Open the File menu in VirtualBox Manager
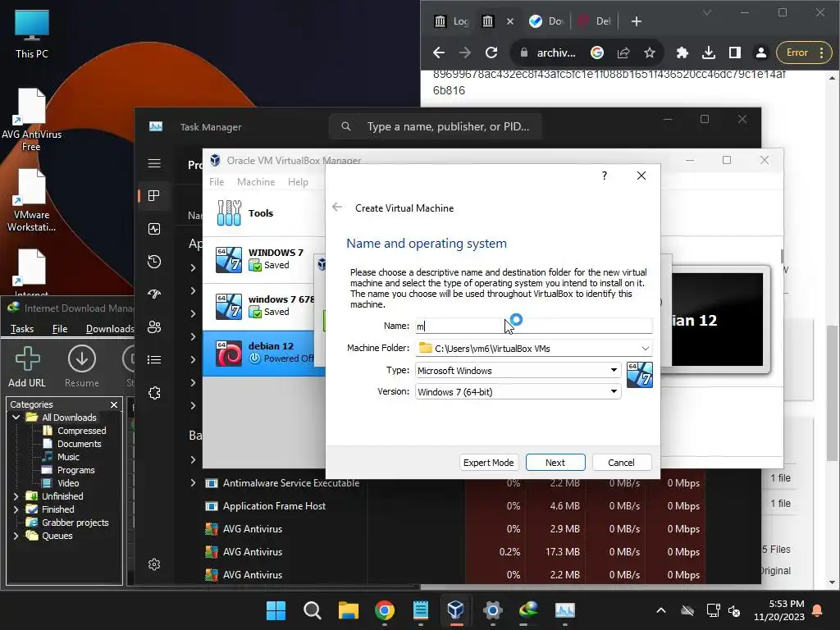Viewport: 840px width, 630px height. (217, 181)
